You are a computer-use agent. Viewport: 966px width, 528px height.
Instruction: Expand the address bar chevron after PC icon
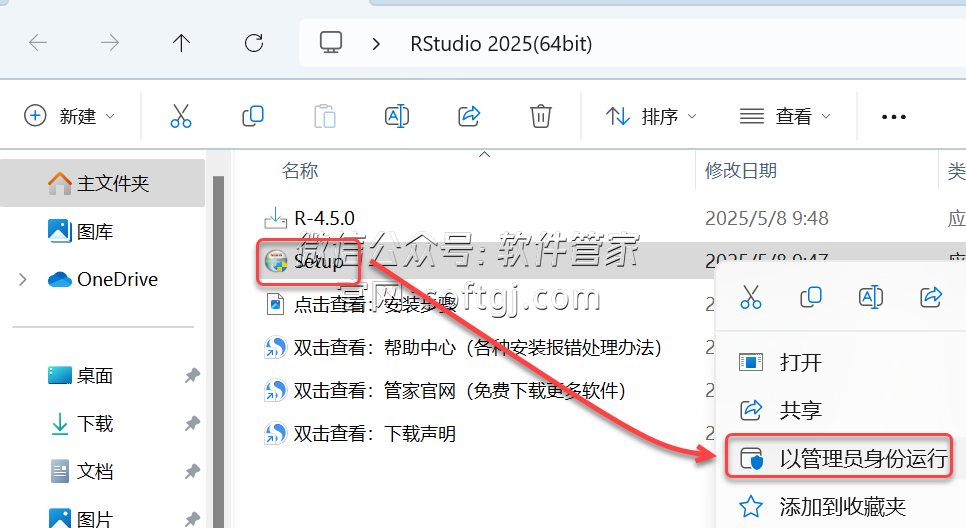point(376,44)
